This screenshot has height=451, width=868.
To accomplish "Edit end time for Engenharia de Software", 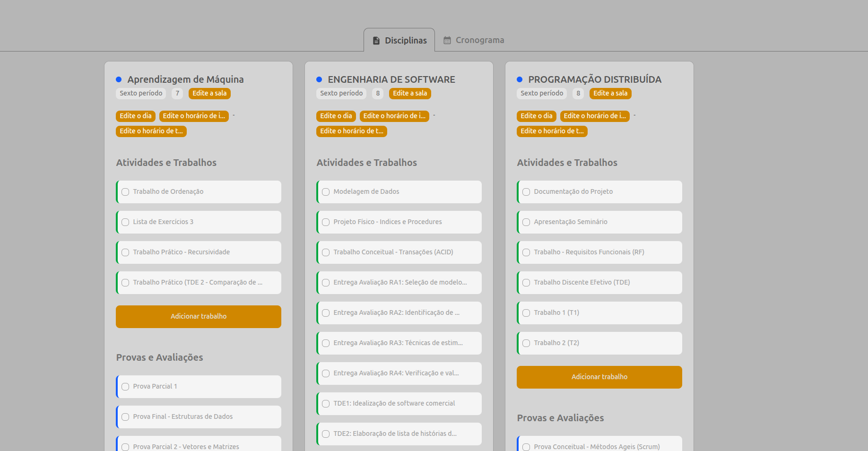I will tap(352, 131).
